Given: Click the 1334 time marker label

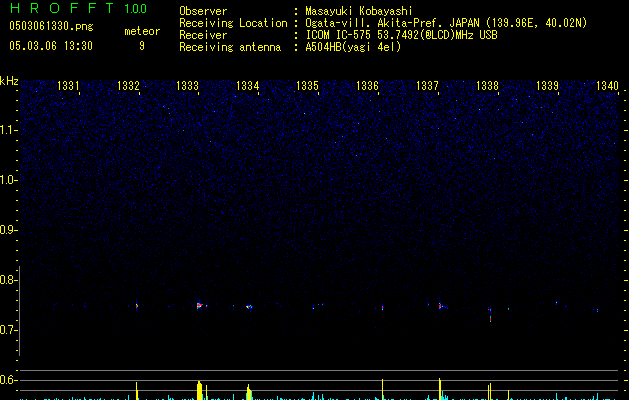Looking at the screenshot, I should coord(248,85).
